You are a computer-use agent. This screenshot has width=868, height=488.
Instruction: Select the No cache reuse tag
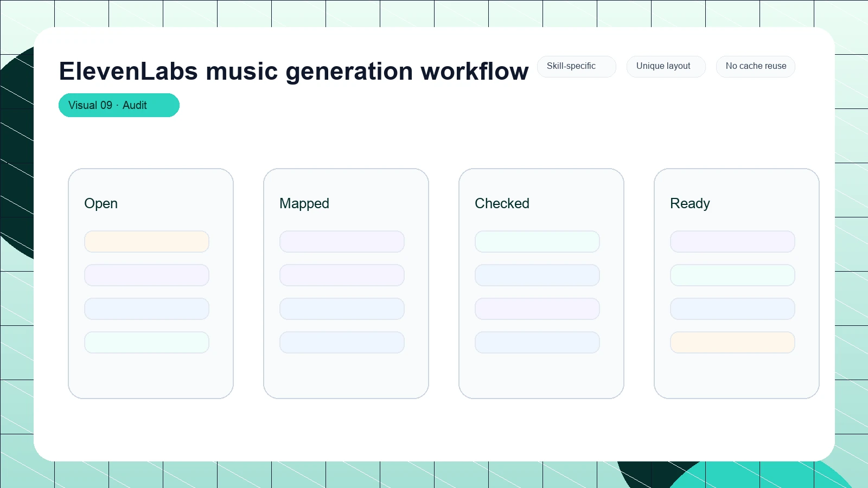pos(756,66)
